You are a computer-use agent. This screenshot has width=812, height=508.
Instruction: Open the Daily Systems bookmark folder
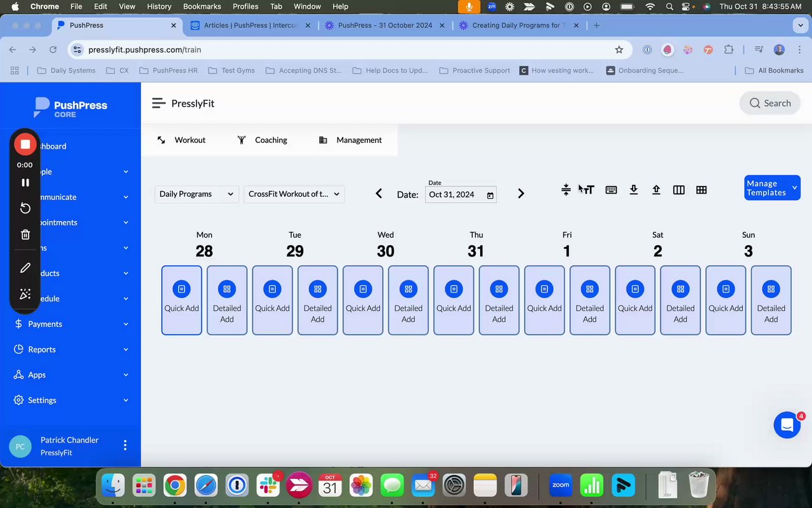click(x=67, y=70)
